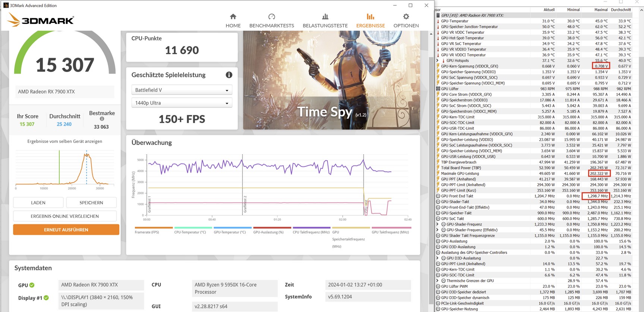
Task: Click the fan icon of the GPU Lüfter row
Action: (x=438, y=89)
